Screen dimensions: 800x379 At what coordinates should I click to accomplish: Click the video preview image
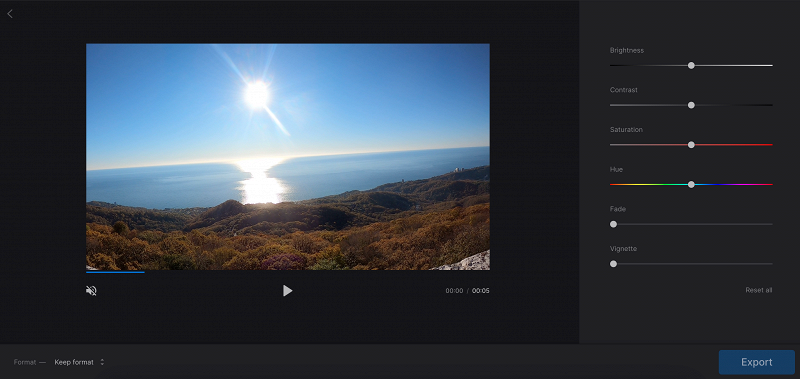[288, 157]
